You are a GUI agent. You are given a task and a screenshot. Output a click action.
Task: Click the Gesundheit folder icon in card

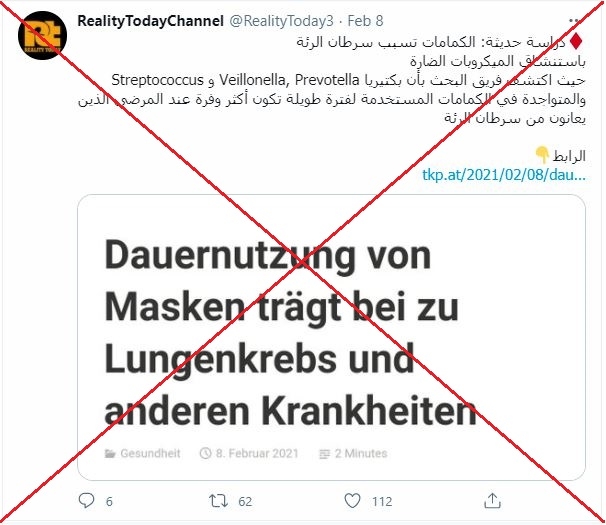110,453
